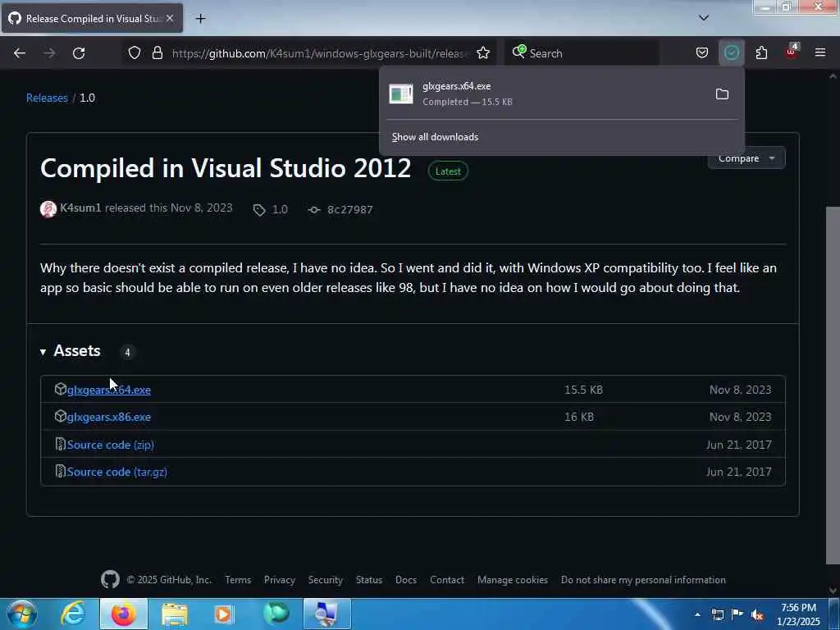840x630 pixels.
Task: Click the K4sum1 avatar image
Action: point(48,209)
